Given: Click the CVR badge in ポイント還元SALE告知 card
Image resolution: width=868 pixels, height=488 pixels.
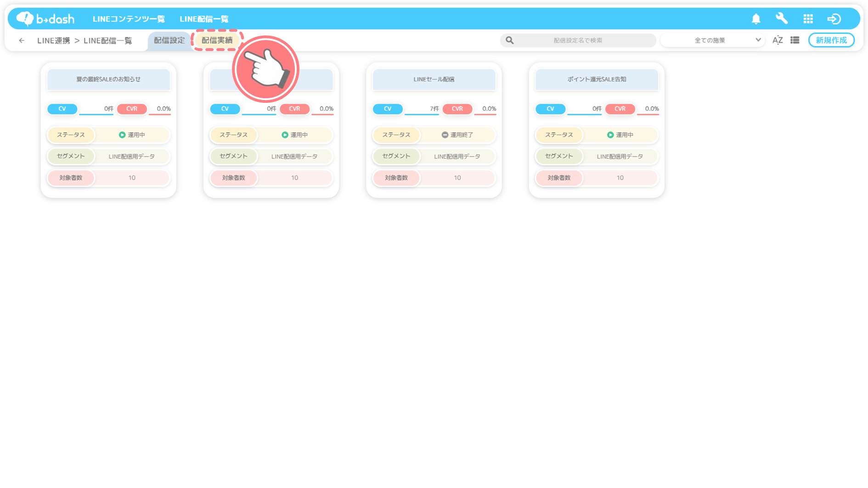Looking at the screenshot, I should (x=620, y=109).
